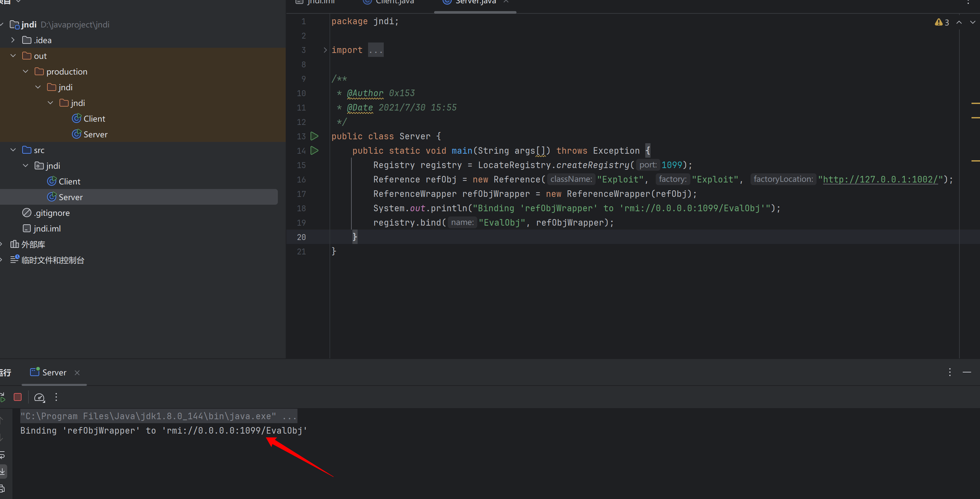The width and height of the screenshot is (980, 499).
Task: Expand the .idea folder
Action: pyautogui.click(x=13, y=40)
